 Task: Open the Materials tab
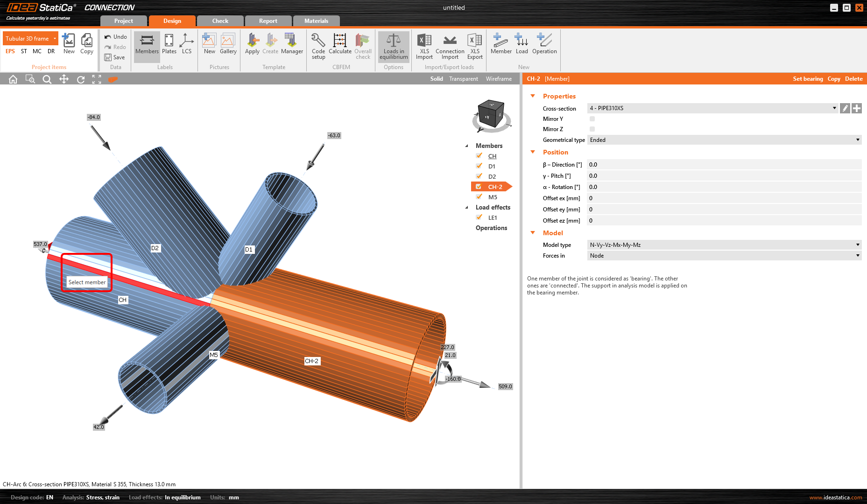coord(316,21)
